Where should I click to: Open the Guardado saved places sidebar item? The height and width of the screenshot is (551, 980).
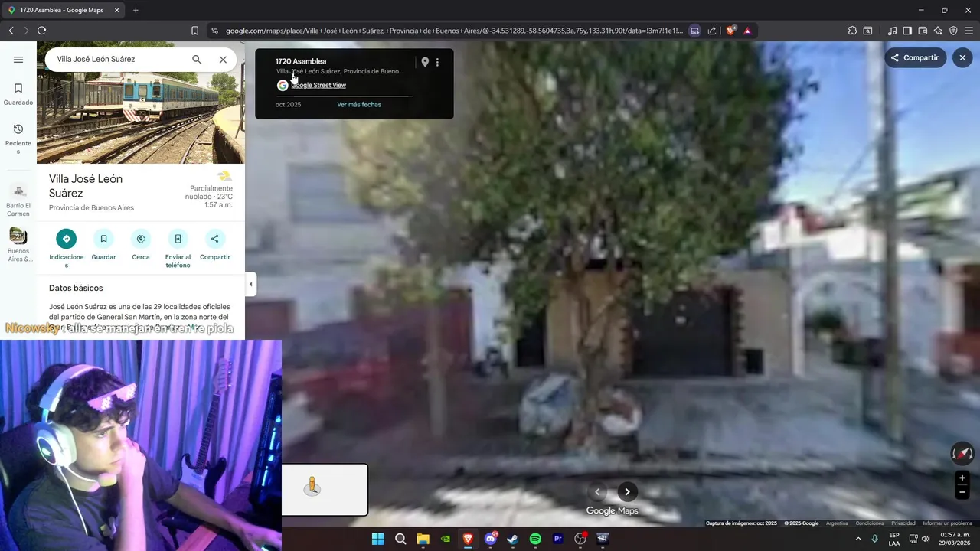click(x=18, y=94)
